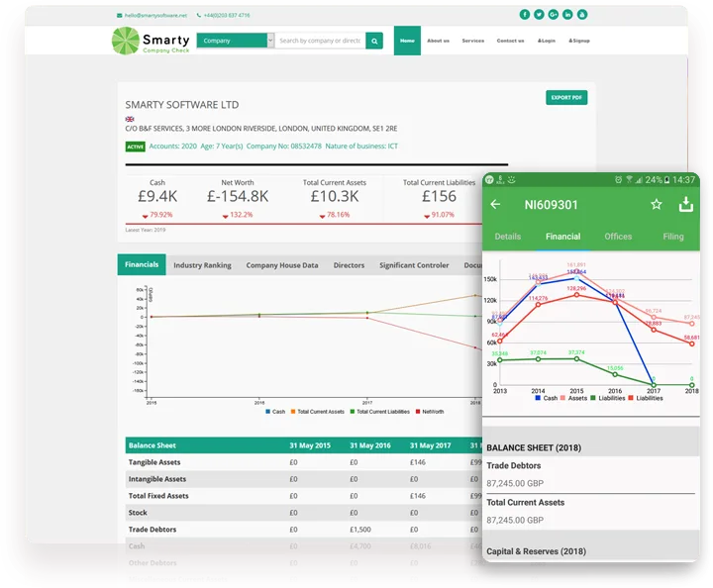Tap the download icon in mobile header

click(x=685, y=205)
